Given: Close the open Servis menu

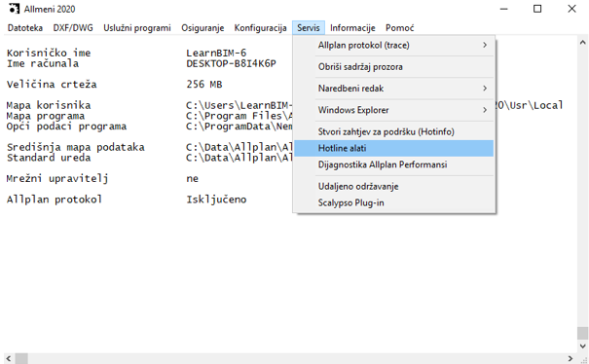Looking at the screenshot, I should [x=309, y=28].
